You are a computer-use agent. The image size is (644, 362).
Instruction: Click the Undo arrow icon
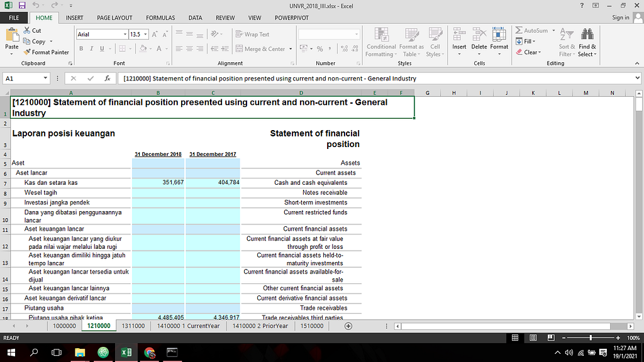36,6
